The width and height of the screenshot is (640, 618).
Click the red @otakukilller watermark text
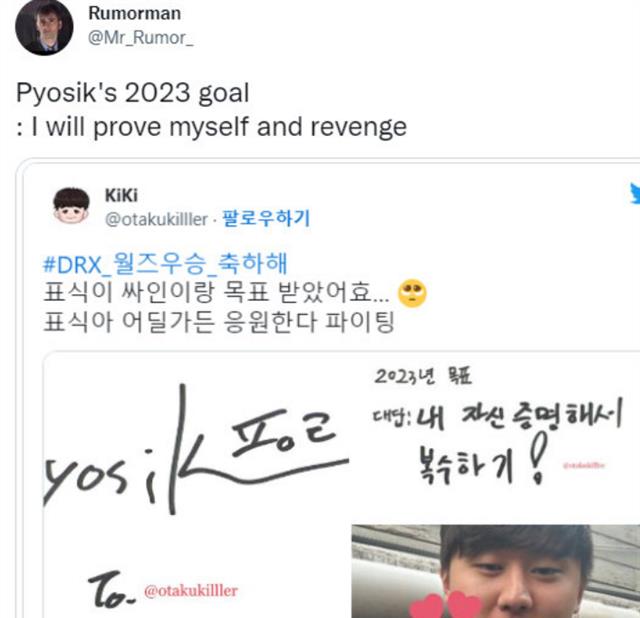(x=191, y=591)
